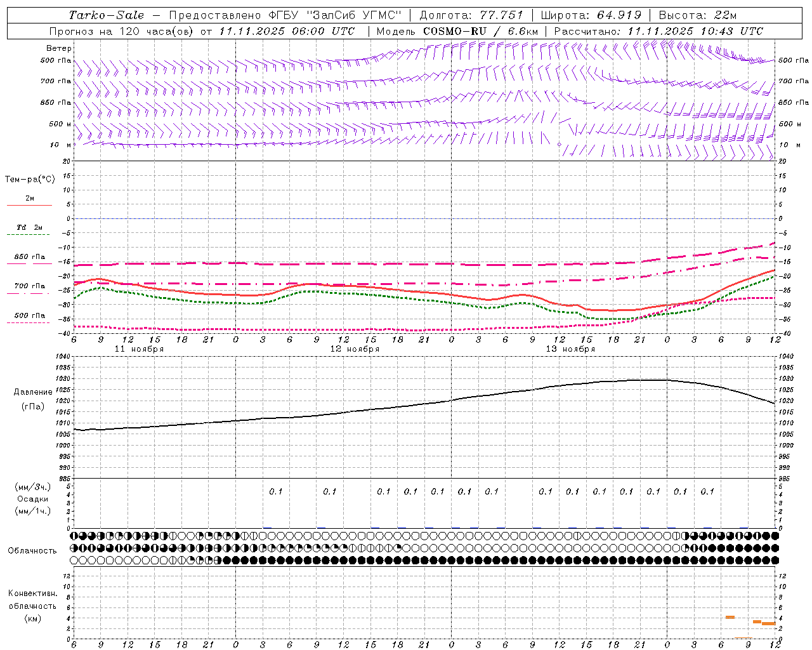Select the 'Тем-ра(°C)' temperature panel label
Screen dimensions: 812x650
click(30, 180)
